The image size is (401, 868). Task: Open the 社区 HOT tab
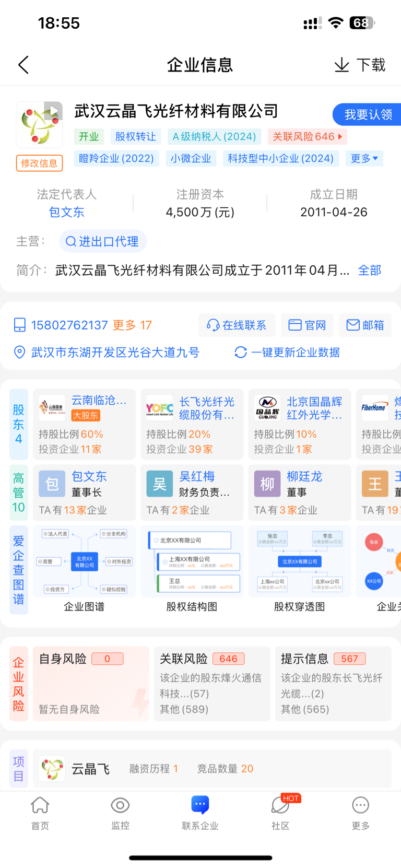(x=281, y=814)
